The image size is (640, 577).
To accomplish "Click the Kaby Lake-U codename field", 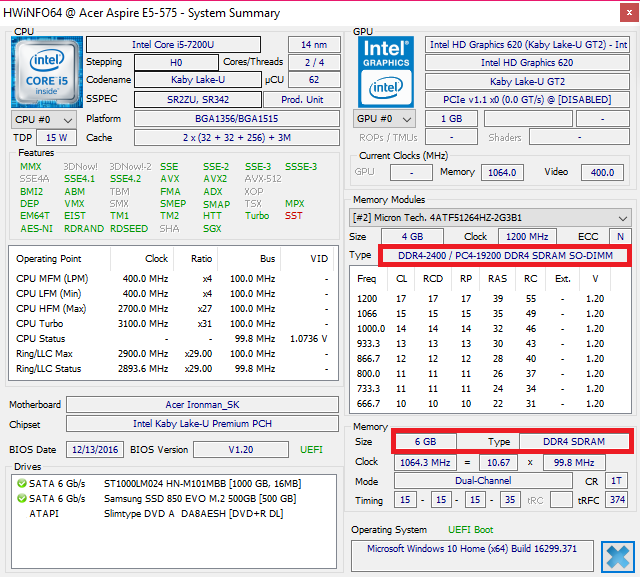I will coord(198,80).
